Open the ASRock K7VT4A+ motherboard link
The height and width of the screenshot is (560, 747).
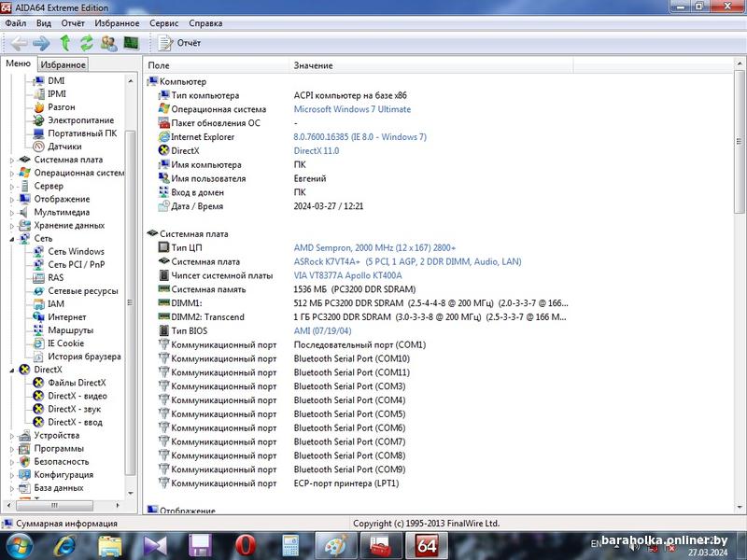coord(407,261)
